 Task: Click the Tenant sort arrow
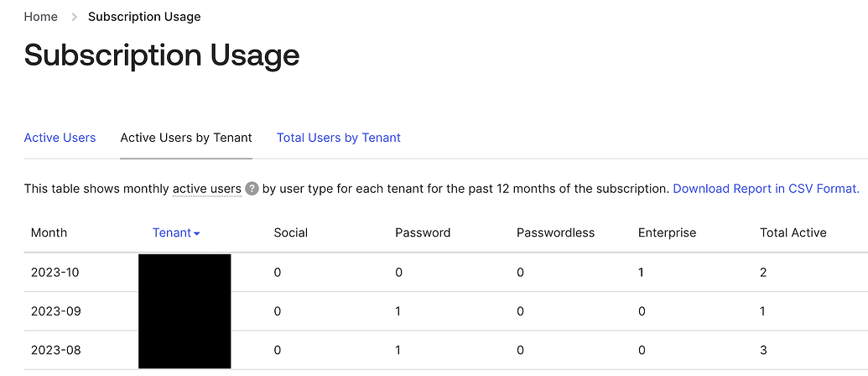(x=197, y=233)
